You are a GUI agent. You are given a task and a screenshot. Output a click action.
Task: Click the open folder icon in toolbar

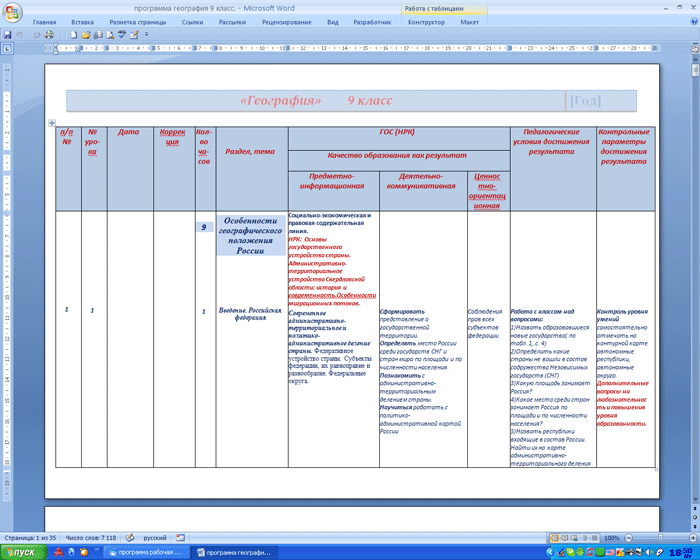[85, 34]
